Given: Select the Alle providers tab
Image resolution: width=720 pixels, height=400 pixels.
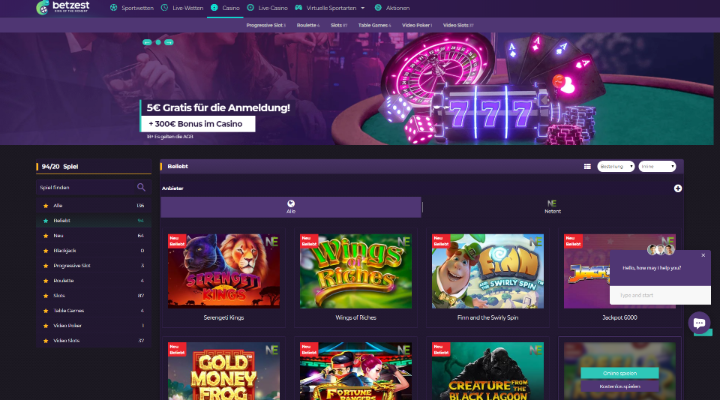Looking at the screenshot, I should pyautogui.click(x=291, y=207).
